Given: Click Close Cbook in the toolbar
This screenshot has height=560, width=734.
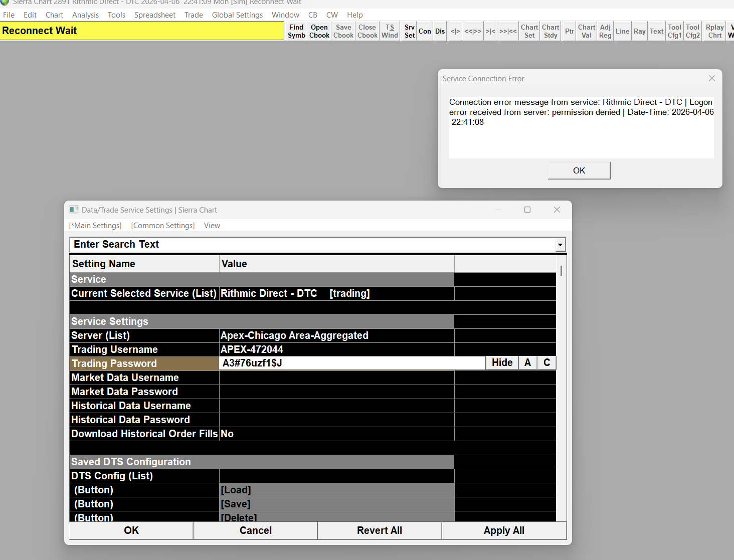Looking at the screenshot, I should pyautogui.click(x=368, y=31).
